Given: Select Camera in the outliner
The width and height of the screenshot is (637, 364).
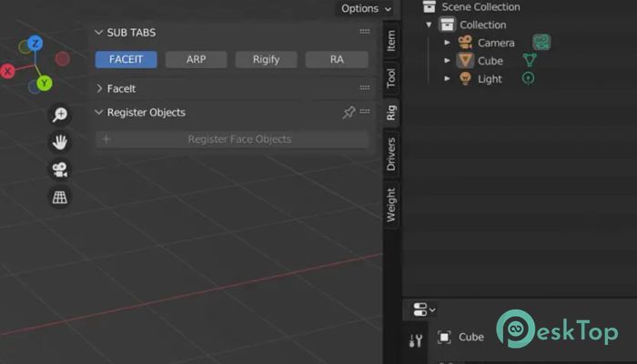Looking at the screenshot, I should [496, 43].
